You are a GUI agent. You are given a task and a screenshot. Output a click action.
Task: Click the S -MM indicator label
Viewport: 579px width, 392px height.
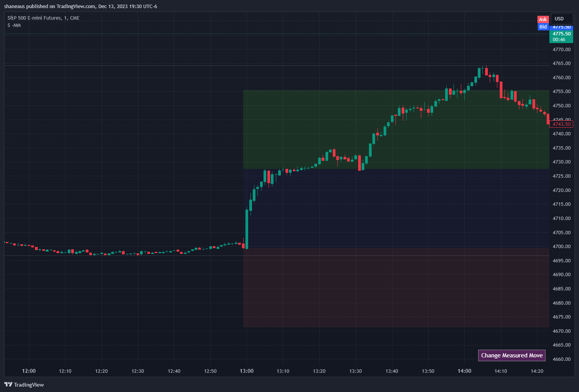click(x=14, y=25)
